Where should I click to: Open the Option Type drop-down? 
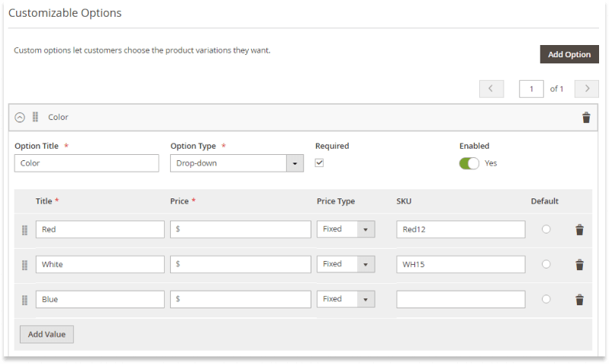[x=237, y=163]
